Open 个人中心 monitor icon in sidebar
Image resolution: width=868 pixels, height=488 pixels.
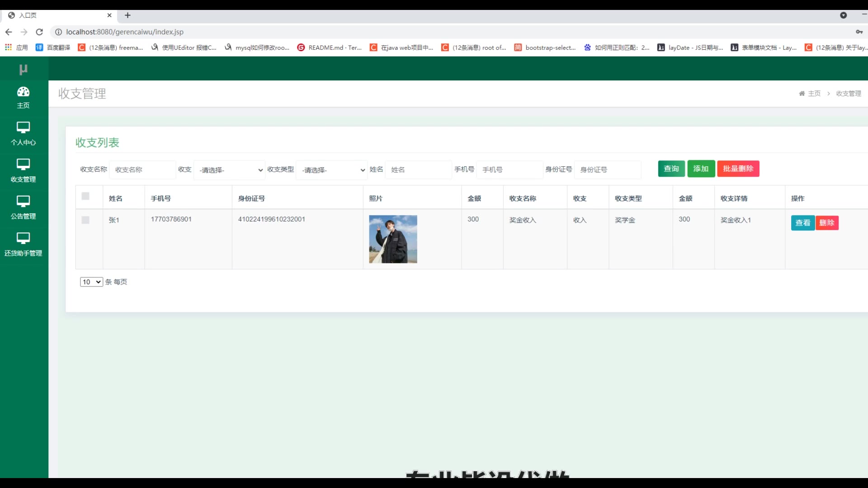pyautogui.click(x=23, y=127)
